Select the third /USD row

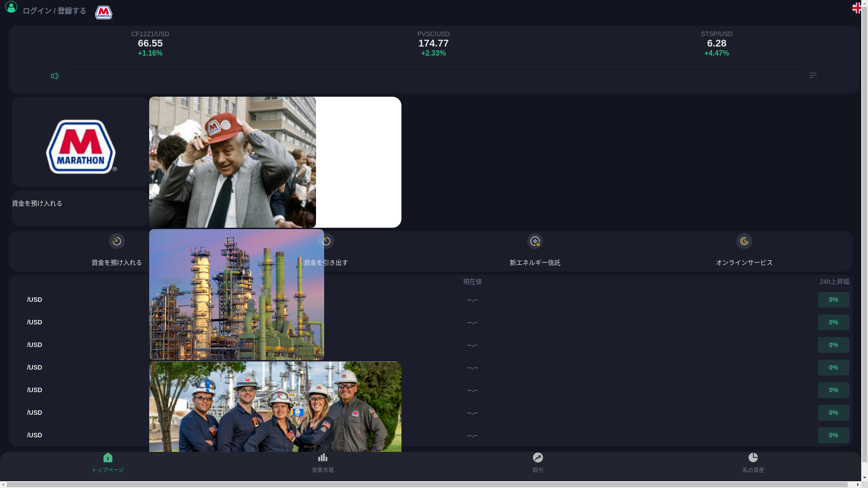(430, 345)
